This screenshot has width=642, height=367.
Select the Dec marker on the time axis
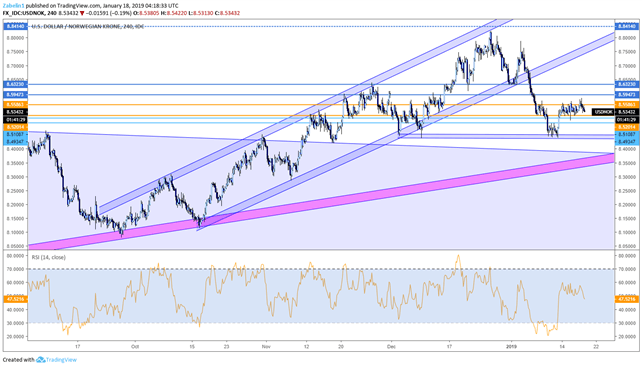pos(391,347)
